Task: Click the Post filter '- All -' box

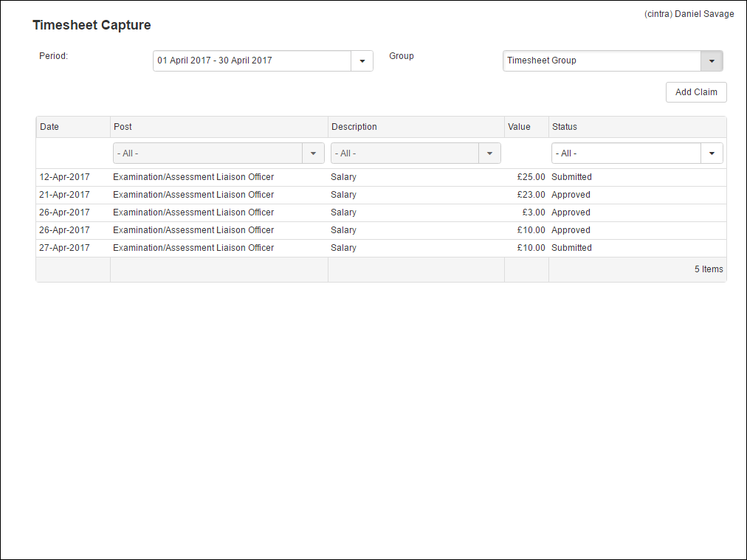Action: coord(207,153)
